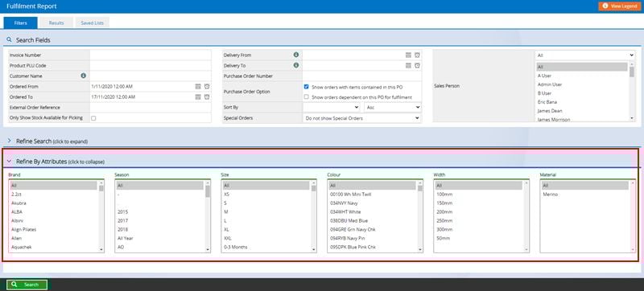Click the clock icon beside Ordered To

(207, 97)
